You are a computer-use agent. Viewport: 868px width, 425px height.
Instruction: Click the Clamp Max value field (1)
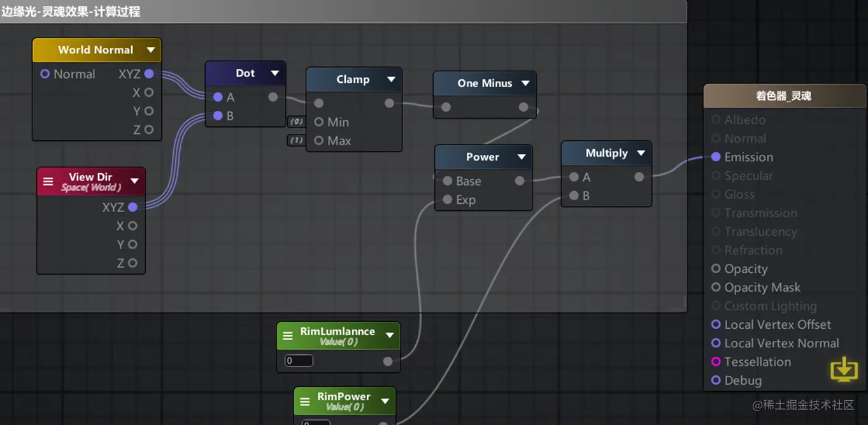pyautogui.click(x=296, y=140)
